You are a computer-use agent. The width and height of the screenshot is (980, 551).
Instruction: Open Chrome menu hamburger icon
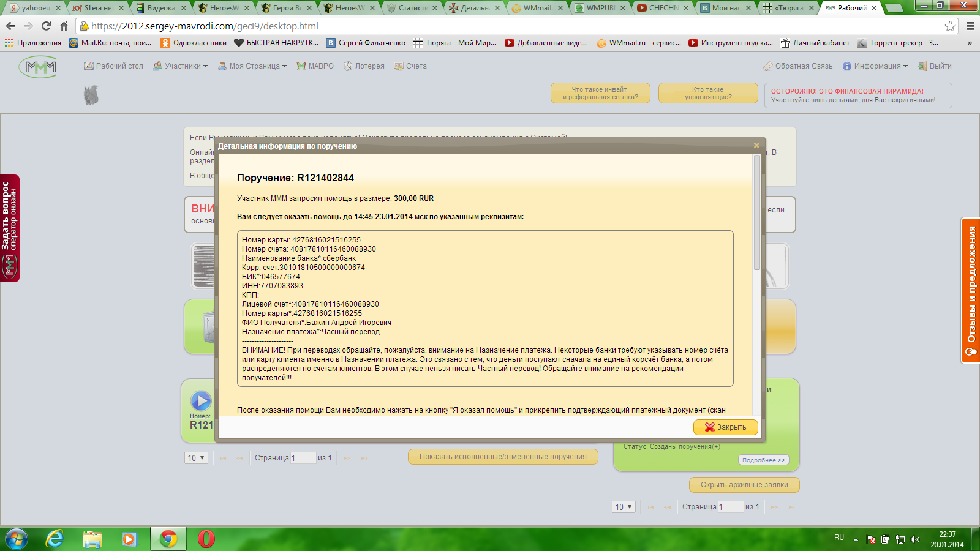click(970, 26)
